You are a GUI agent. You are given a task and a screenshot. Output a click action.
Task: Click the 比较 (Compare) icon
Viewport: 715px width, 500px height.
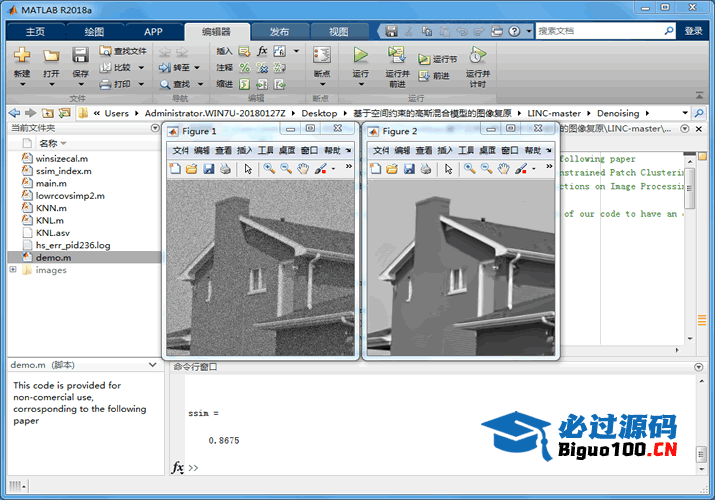(x=105, y=67)
